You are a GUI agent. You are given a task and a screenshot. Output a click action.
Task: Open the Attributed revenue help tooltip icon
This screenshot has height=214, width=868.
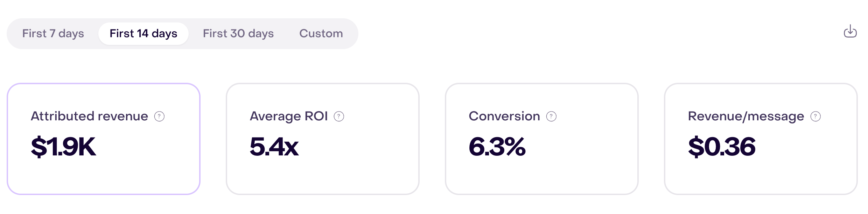[x=159, y=116]
